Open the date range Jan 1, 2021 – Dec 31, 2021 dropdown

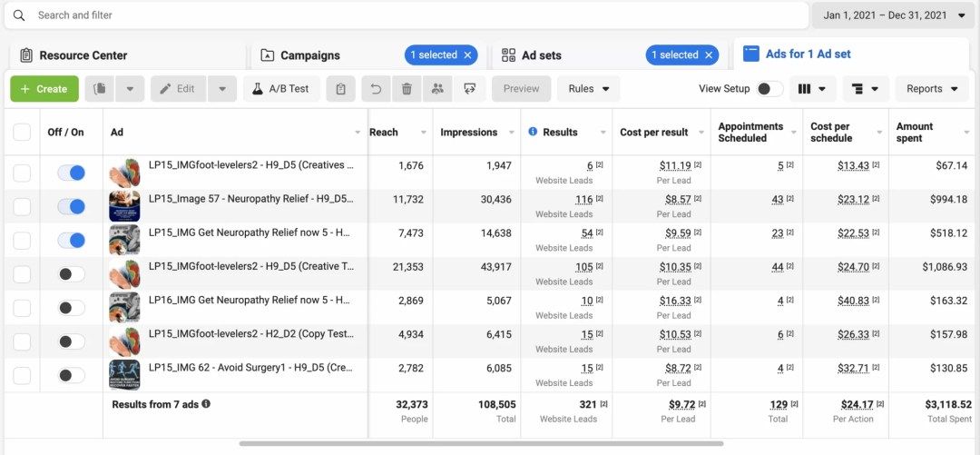pos(895,15)
